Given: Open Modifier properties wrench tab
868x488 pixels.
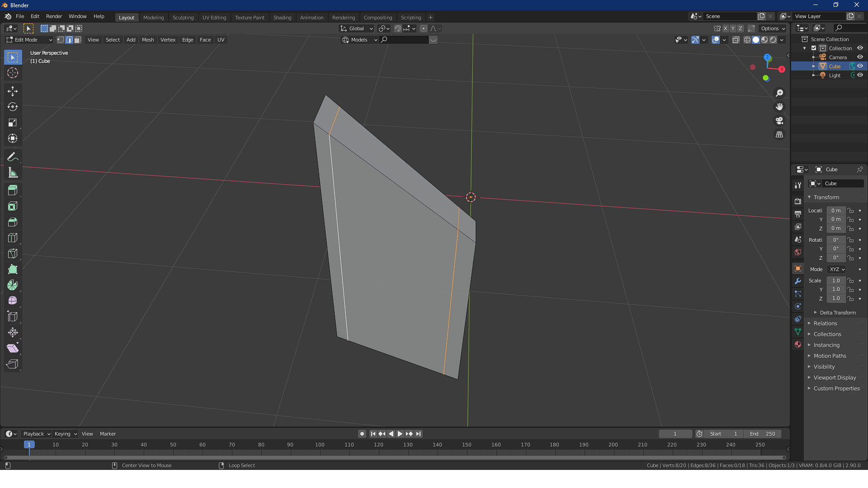Looking at the screenshot, I should (x=798, y=281).
